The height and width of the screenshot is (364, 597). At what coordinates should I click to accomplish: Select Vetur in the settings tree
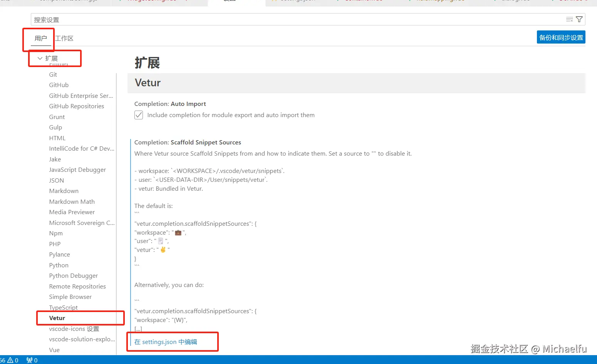(x=57, y=318)
